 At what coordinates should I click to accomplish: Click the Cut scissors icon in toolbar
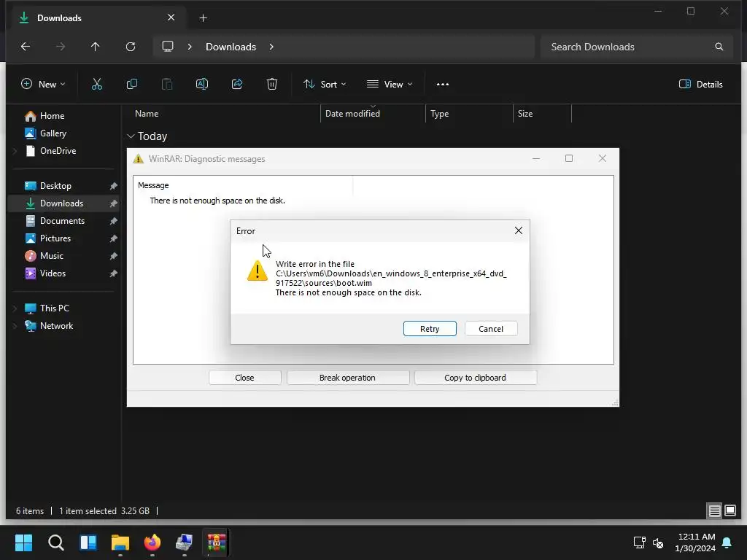tap(97, 85)
